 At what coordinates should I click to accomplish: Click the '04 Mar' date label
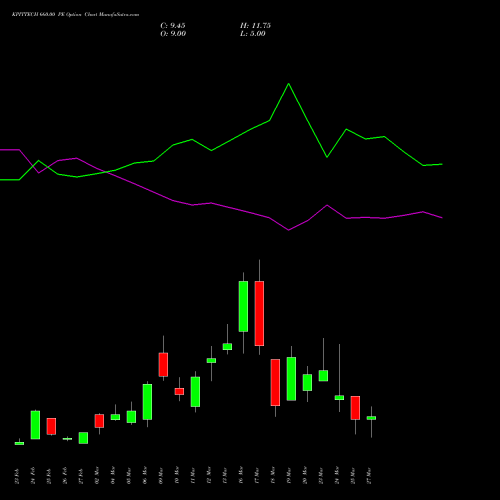pos(113,476)
